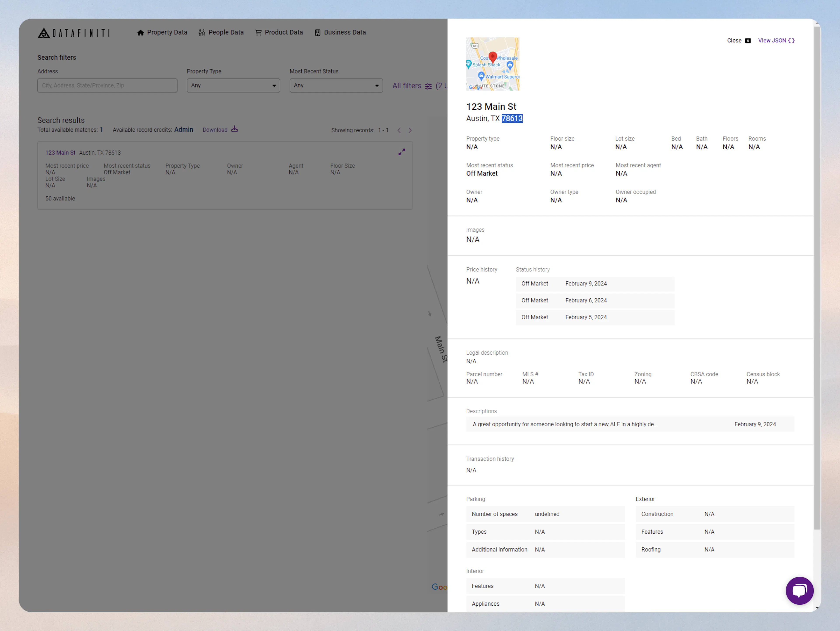Switch to the People Data section
This screenshot has height=631, width=840.
pyautogui.click(x=226, y=32)
